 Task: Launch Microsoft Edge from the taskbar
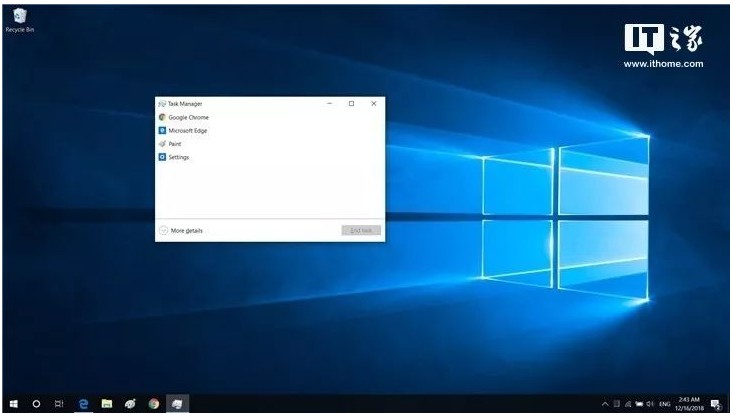tap(83, 404)
